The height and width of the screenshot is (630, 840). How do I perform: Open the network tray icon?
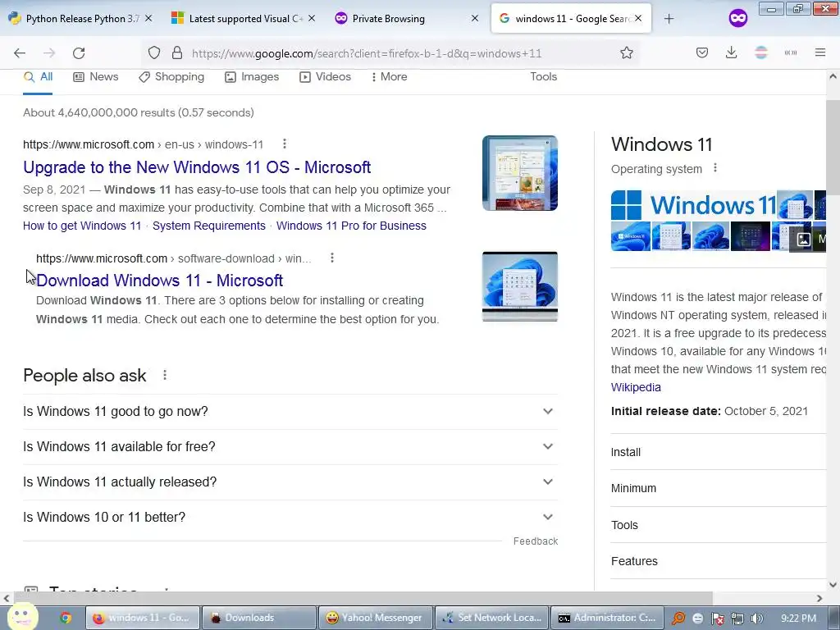coord(737,619)
